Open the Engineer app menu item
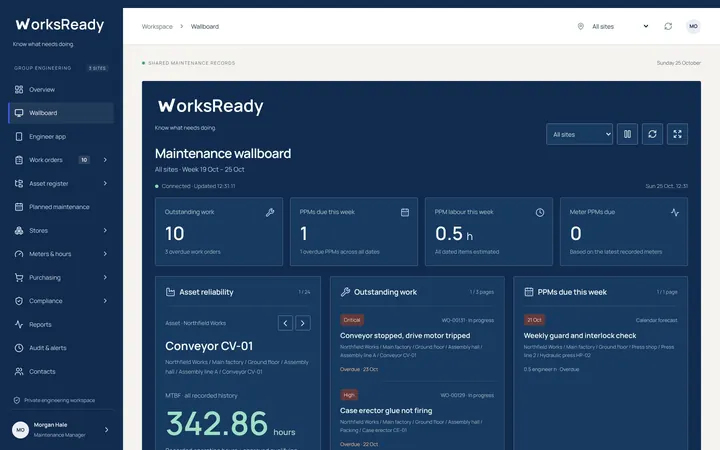This screenshot has height=450, width=720. tap(61, 136)
